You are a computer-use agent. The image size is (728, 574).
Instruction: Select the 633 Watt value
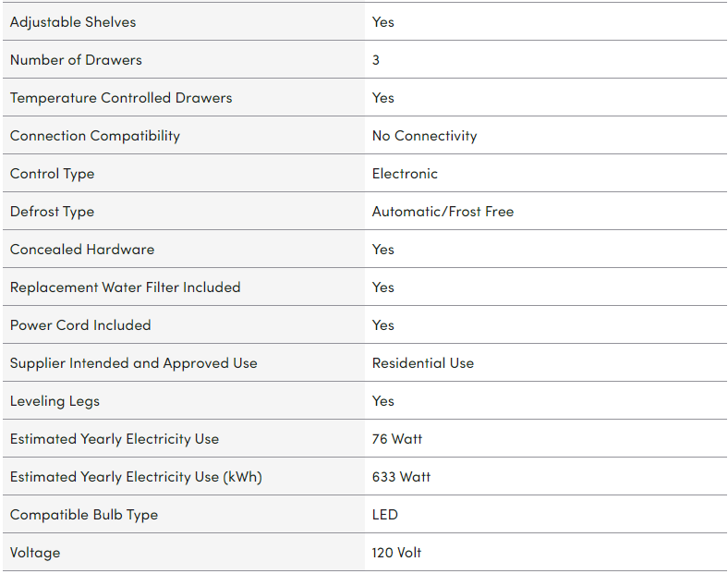point(401,476)
